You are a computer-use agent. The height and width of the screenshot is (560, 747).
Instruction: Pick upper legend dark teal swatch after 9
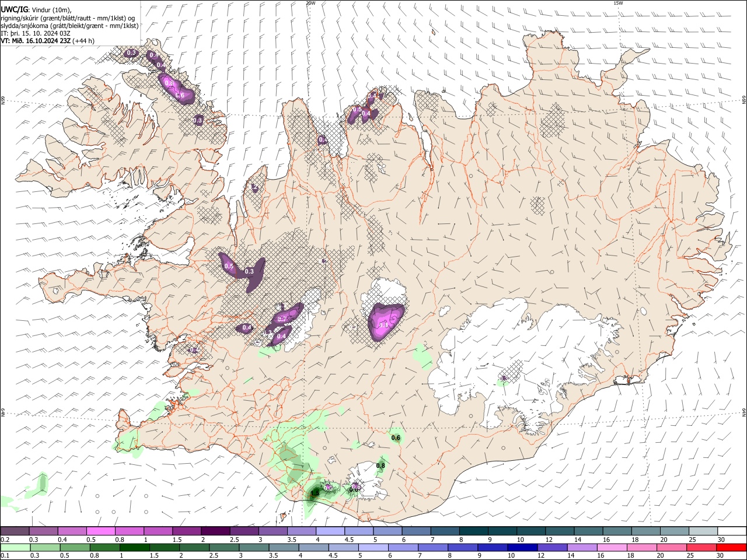[501, 531]
